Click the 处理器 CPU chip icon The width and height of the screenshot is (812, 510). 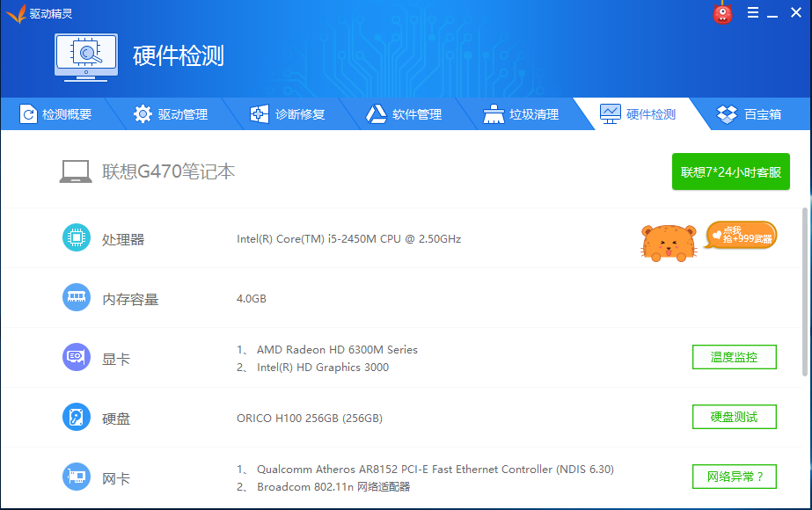point(77,237)
